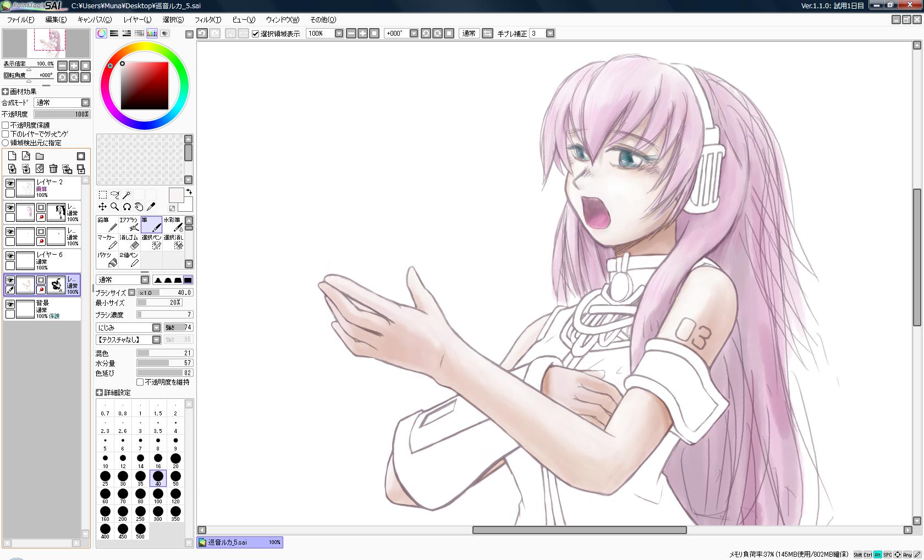This screenshot has width=924, height=560.
Task: Pick the zoom magnifier tool
Action: click(x=115, y=207)
